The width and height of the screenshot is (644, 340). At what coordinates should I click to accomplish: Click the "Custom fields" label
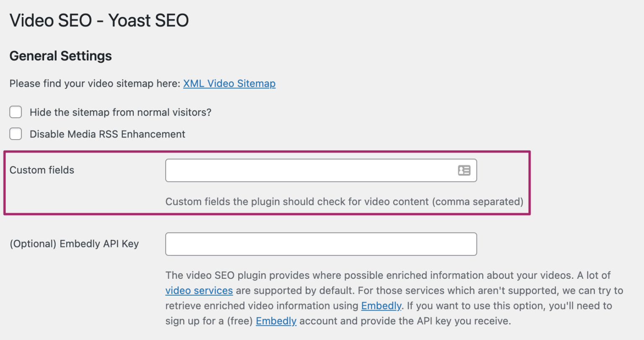(x=42, y=170)
